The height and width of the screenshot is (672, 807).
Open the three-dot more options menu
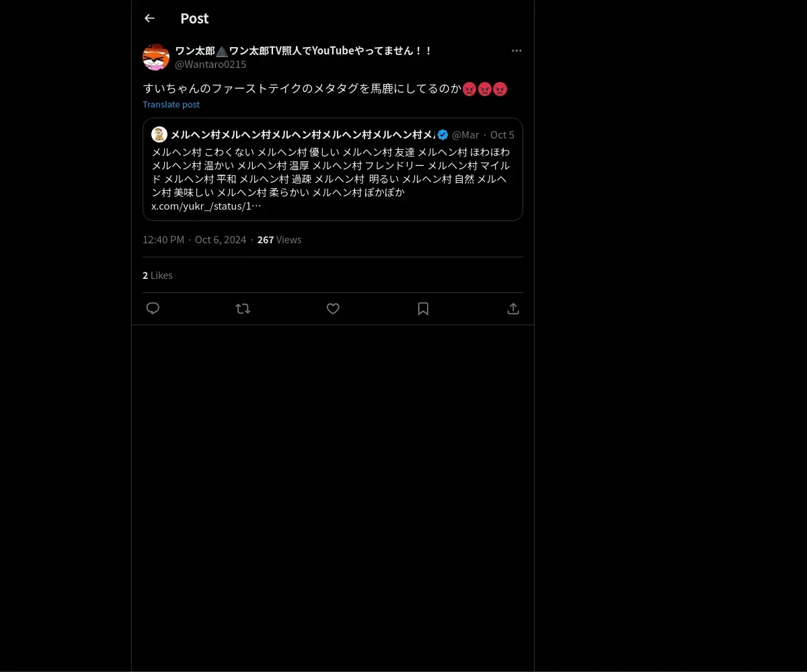(x=516, y=50)
